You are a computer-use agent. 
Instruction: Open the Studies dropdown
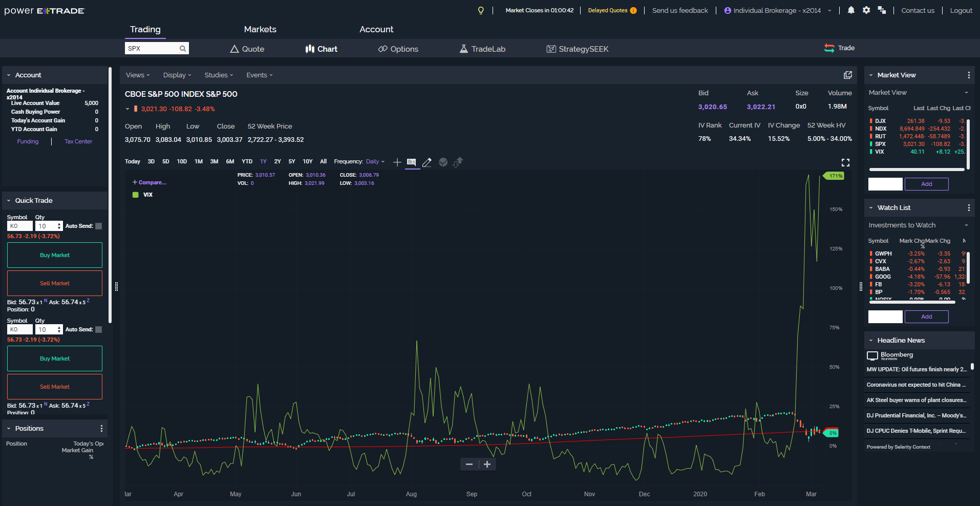click(x=219, y=75)
